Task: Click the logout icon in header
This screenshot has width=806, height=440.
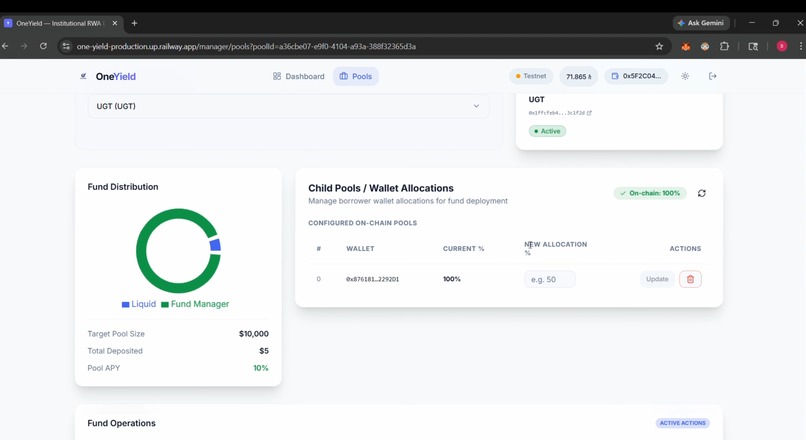Action: [712, 76]
